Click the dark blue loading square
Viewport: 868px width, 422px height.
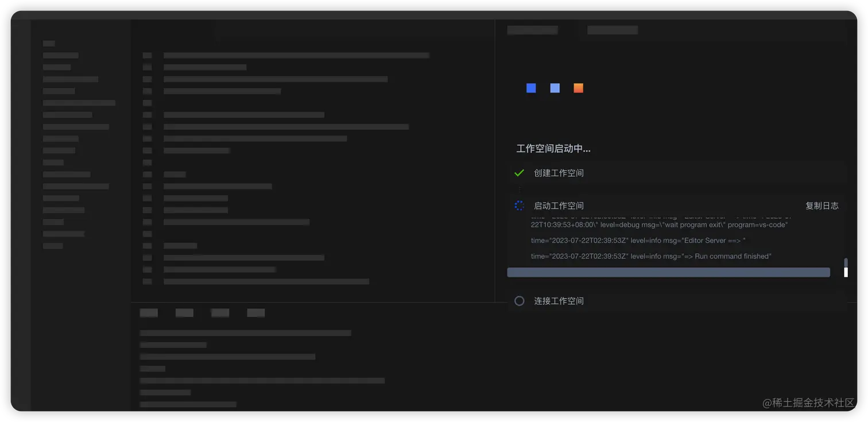[531, 88]
